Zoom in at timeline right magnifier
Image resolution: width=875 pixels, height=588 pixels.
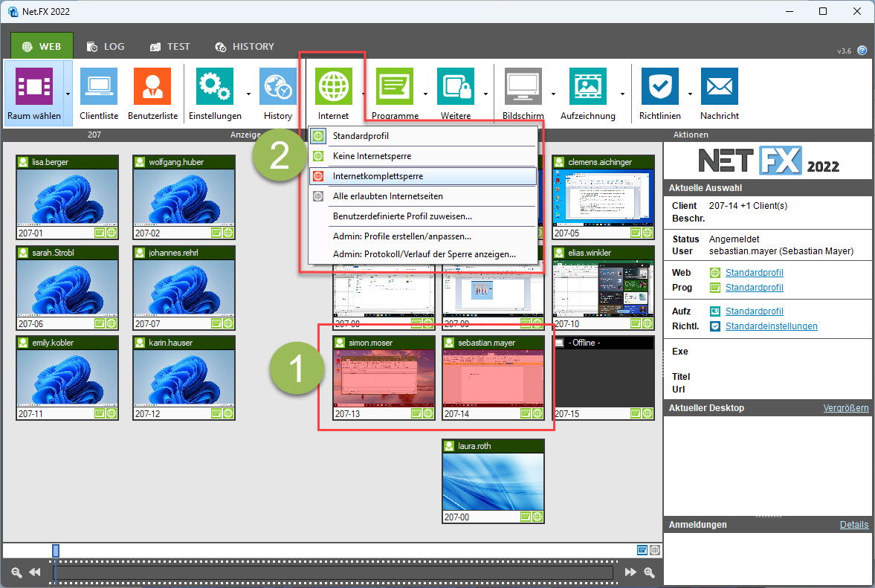(649, 572)
